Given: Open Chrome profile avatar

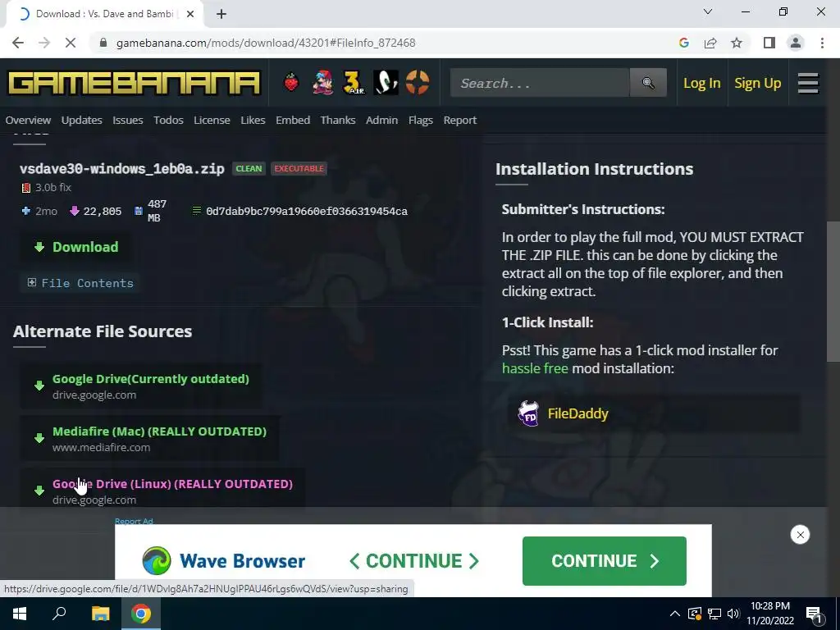Looking at the screenshot, I should click(796, 43).
